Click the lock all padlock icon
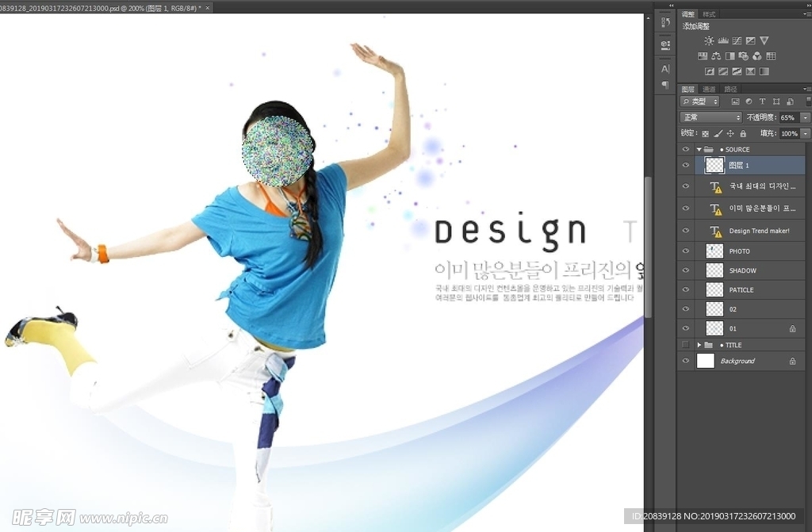The image size is (812, 532). [743, 134]
